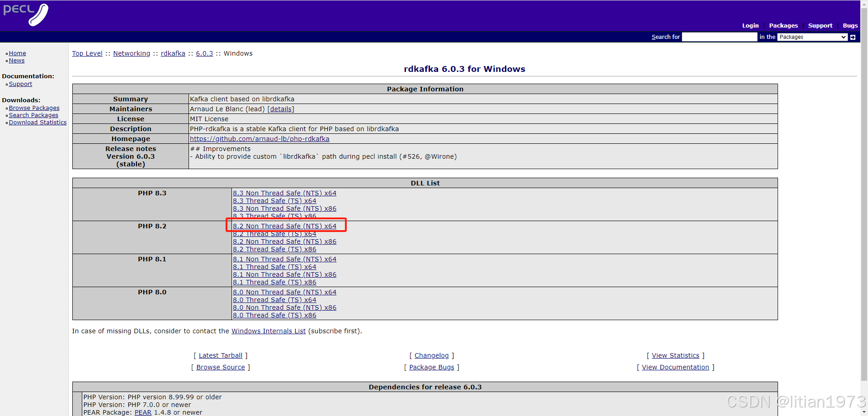Screen dimensions: 868x416
Task: Click Networking breadcrumb
Action: (132, 53)
